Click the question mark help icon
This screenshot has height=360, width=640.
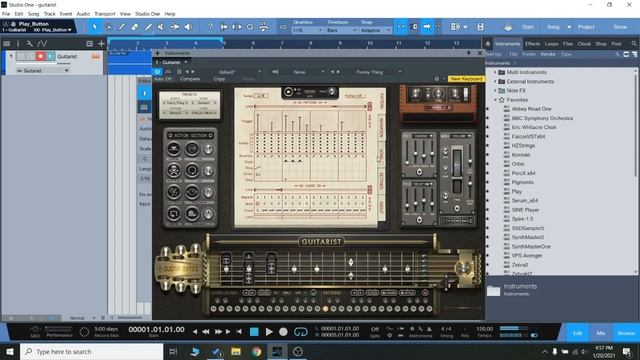[210, 27]
